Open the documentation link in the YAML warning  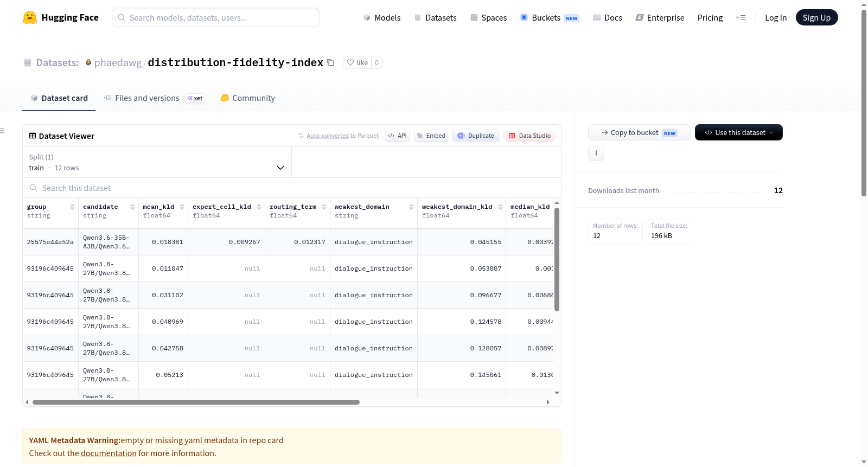click(108, 453)
